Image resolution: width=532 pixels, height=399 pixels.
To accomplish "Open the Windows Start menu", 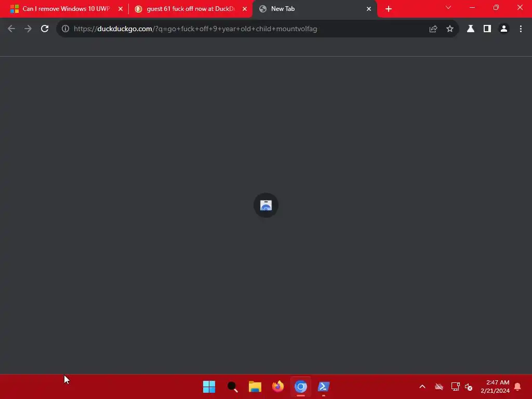I will (x=209, y=387).
